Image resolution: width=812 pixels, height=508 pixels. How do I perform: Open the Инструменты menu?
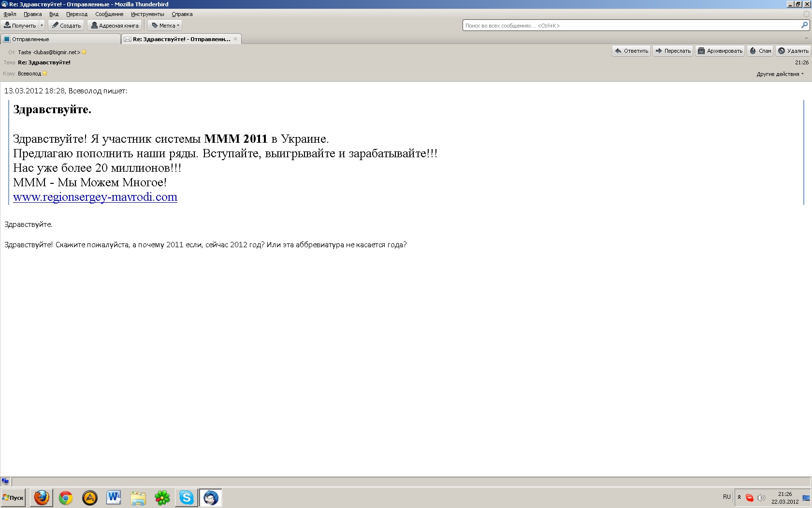[147, 14]
